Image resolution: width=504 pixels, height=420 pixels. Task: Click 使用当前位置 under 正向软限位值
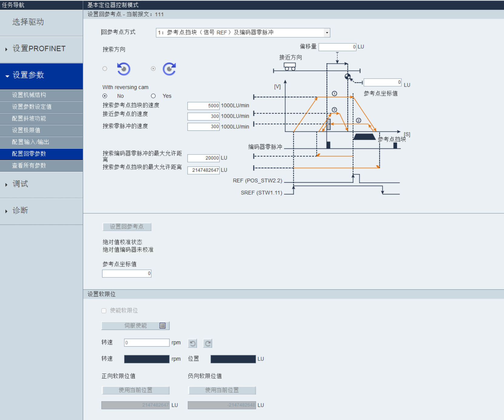pos(135,391)
